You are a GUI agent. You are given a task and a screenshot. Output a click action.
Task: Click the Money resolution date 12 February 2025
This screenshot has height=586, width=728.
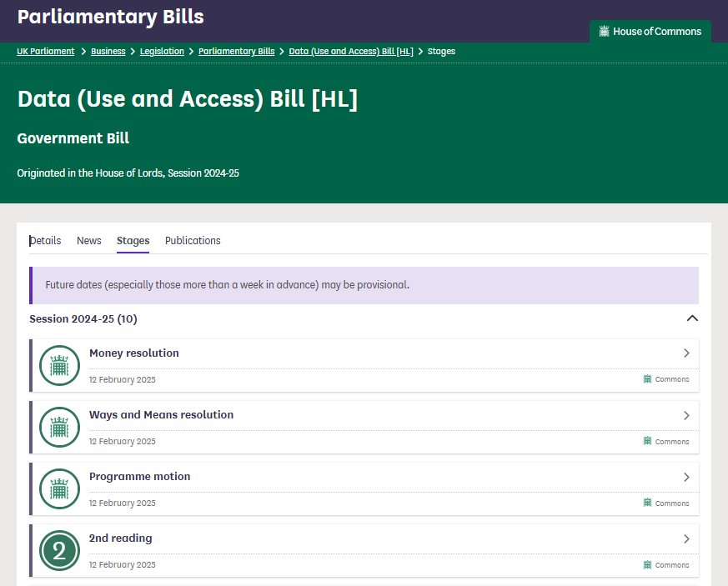[x=122, y=379]
